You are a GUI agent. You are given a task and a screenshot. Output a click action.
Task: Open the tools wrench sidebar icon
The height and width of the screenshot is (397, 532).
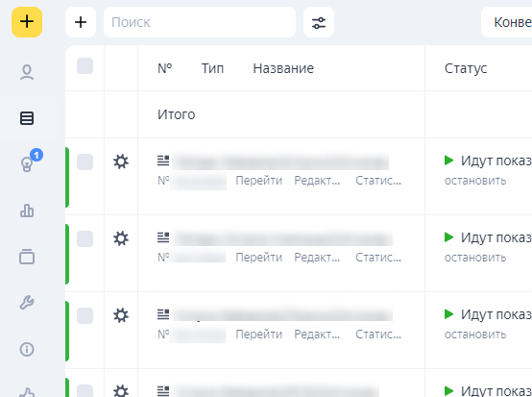pos(27,303)
